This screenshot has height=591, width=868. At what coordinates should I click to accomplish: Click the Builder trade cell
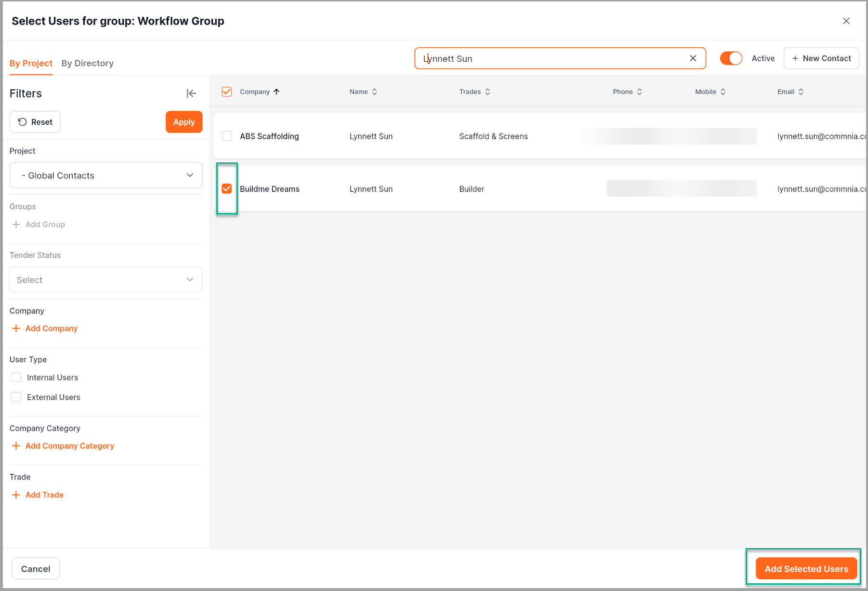click(x=472, y=189)
